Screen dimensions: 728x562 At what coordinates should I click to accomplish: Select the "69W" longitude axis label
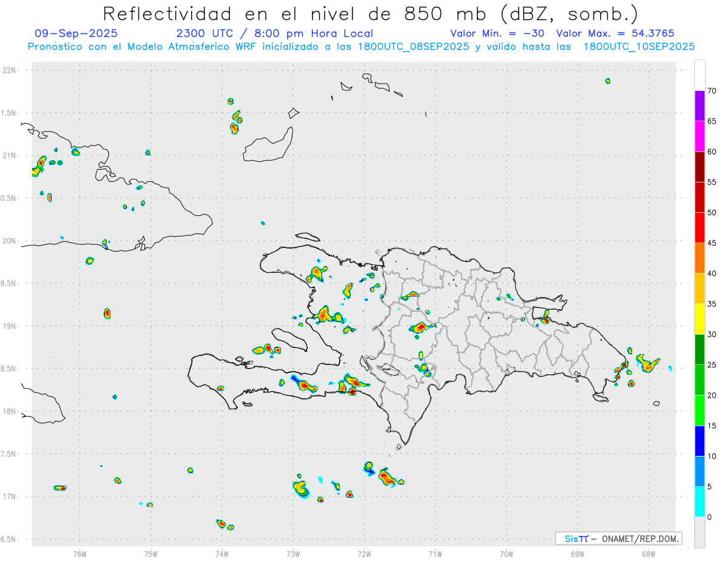click(x=578, y=554)
